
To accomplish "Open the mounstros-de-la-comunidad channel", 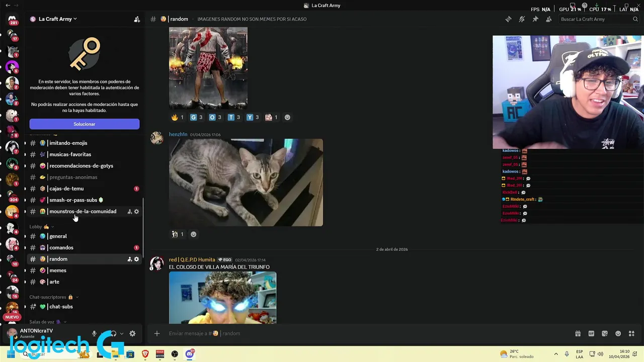I will click(84, 212).
